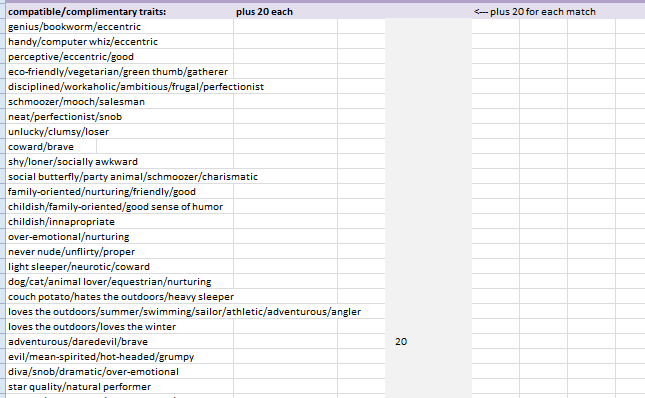Click the 'genius/bookworm/eccentric' cell

coord(74,27)
